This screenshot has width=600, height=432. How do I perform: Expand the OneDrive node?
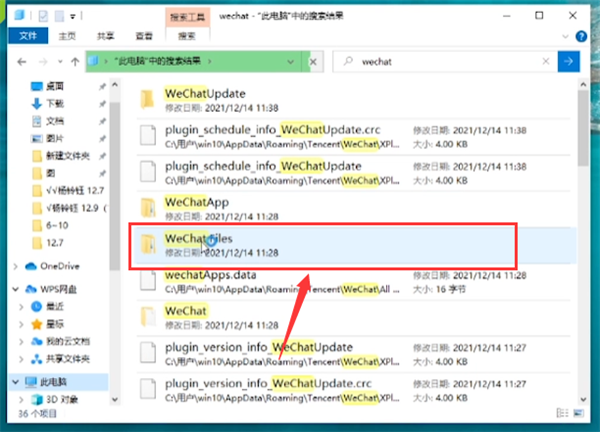coord(16,266)
